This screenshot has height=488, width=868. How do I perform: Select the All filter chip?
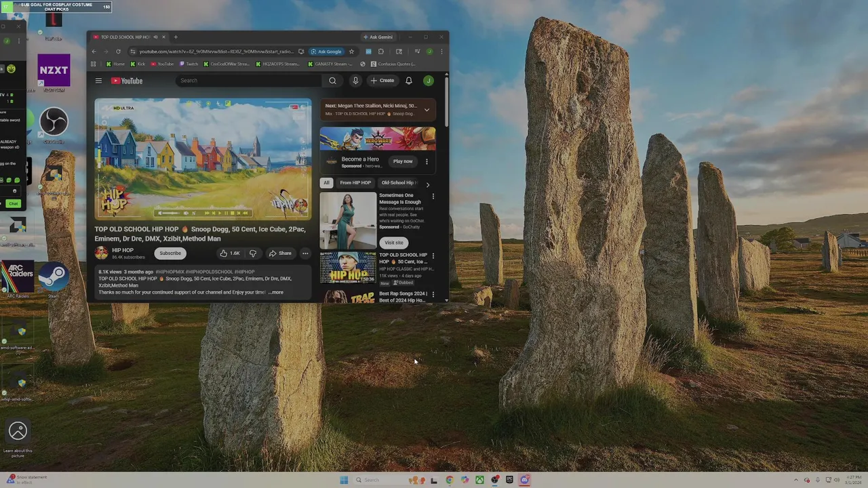[326, 182]
